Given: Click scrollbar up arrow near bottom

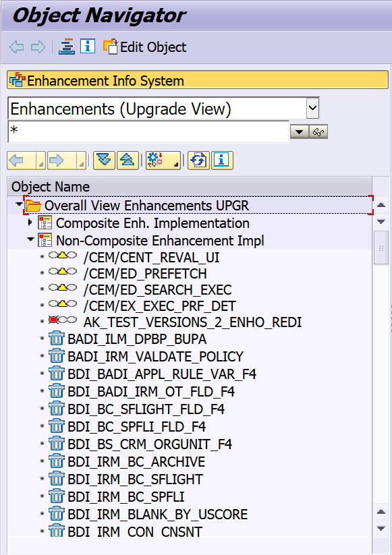Looking at the screenshot, I should [381, 511].
